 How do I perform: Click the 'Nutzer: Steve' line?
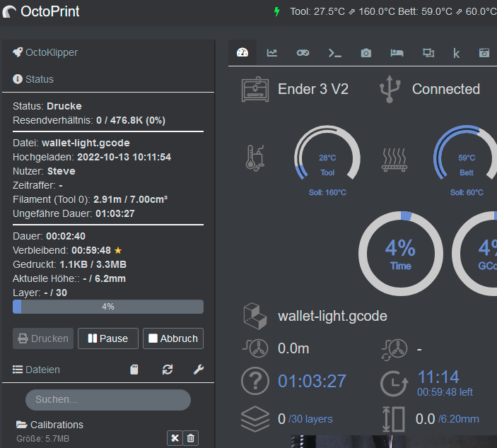[x=44, y=171]
